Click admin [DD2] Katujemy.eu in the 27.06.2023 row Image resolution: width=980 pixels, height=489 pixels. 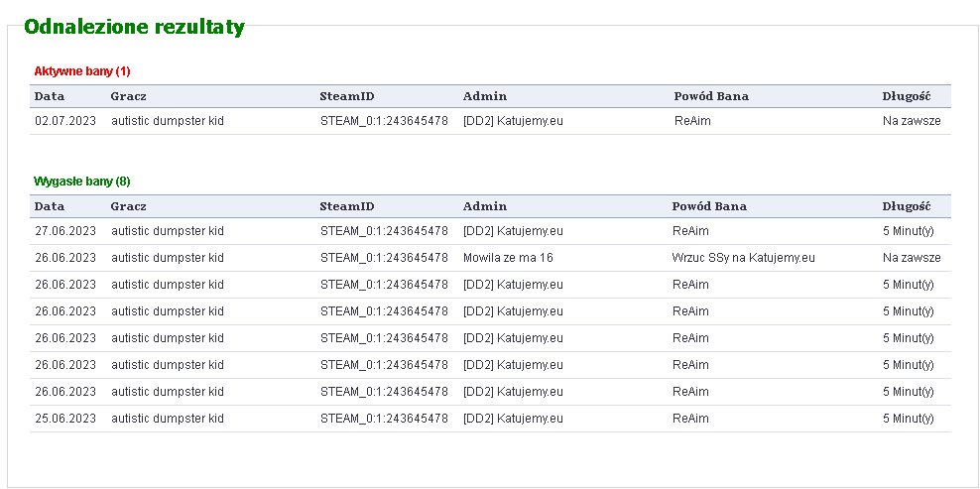[x=513, y=231]
